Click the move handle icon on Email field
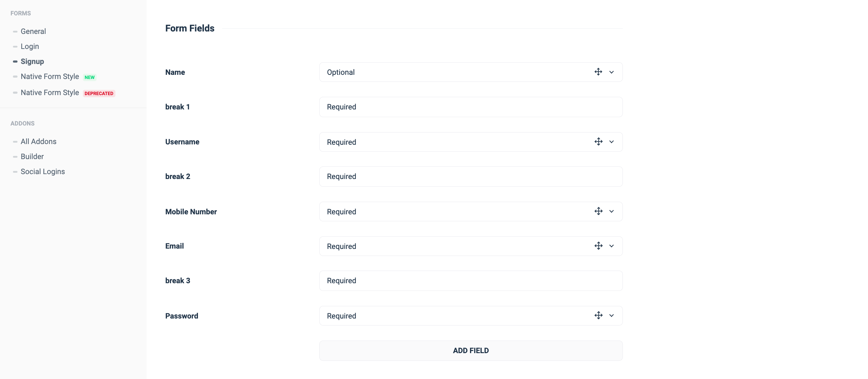Screen dimensions: 868x379 [x=598, y=246]
